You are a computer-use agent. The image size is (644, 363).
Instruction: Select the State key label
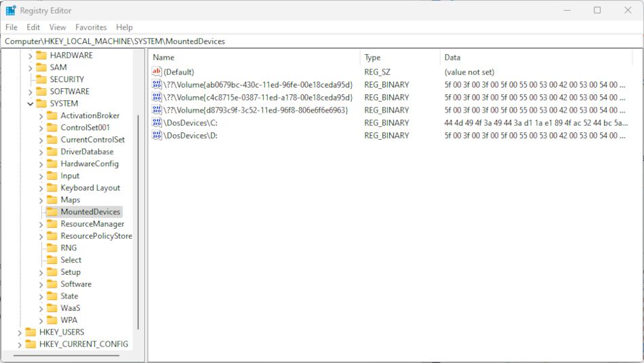[x=69, y=296]
